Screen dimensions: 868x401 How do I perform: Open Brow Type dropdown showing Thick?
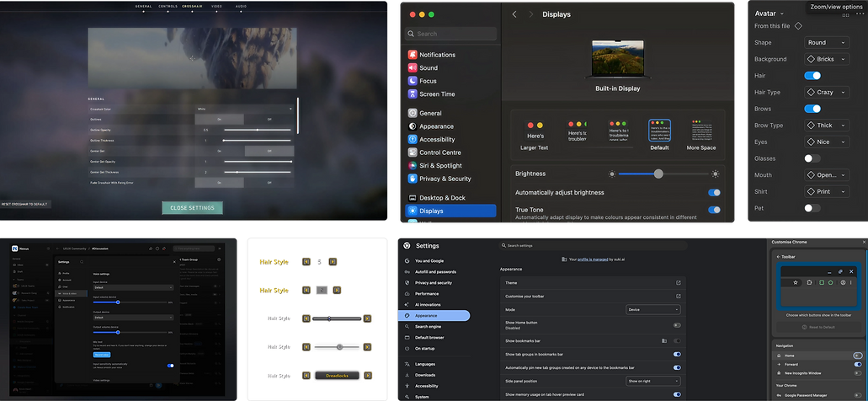[827, 126]
